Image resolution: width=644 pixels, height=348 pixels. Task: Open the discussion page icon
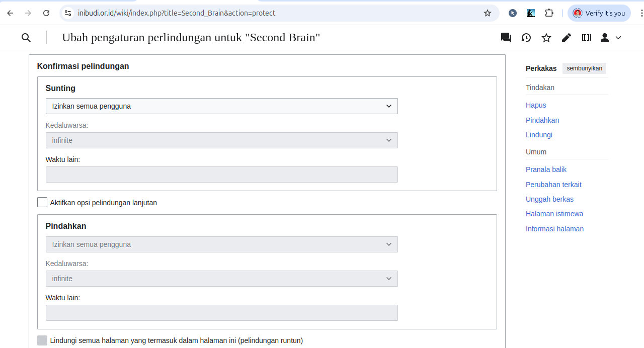[x=506, y=38]
